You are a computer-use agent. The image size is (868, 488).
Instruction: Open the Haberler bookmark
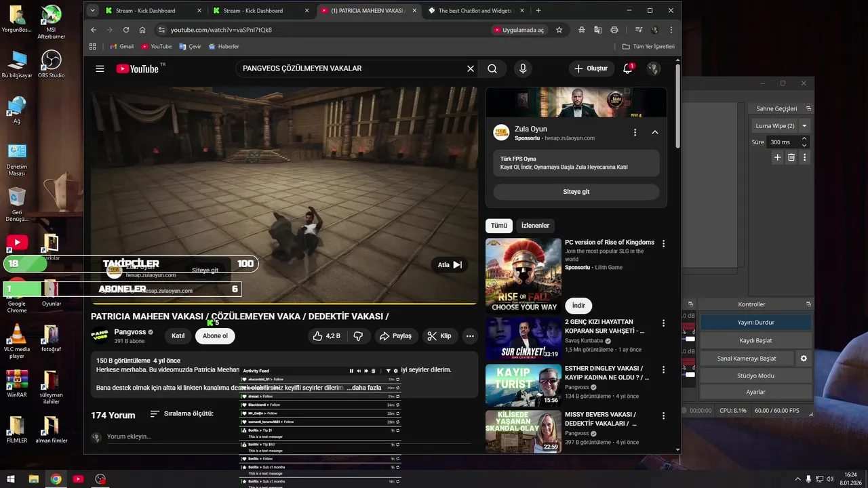tap(224, 47)
